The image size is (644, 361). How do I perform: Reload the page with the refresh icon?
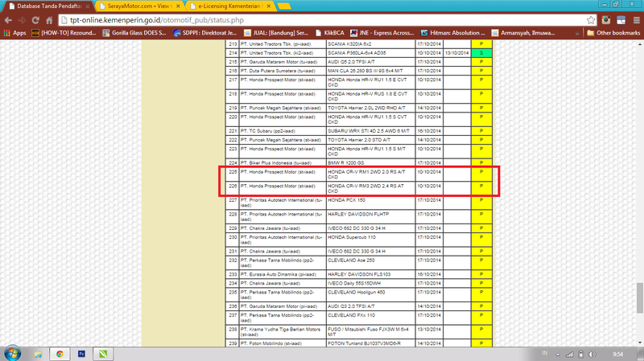pos(35,20)
